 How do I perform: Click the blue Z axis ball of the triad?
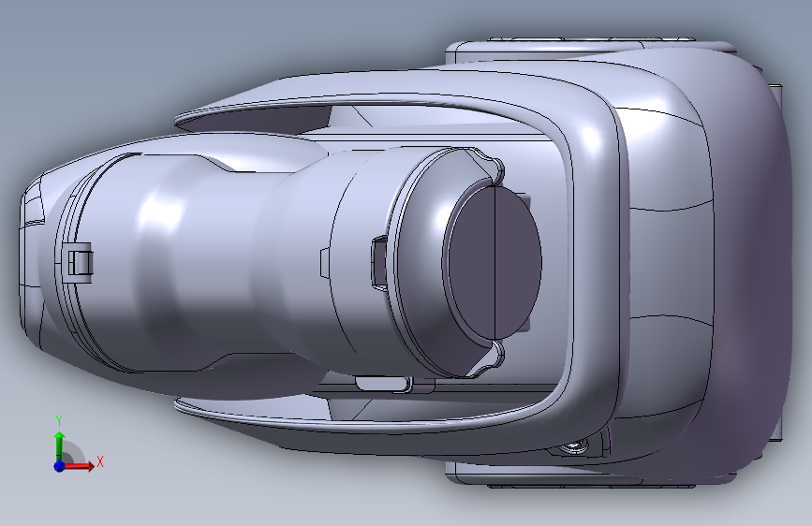click(59, 466)
